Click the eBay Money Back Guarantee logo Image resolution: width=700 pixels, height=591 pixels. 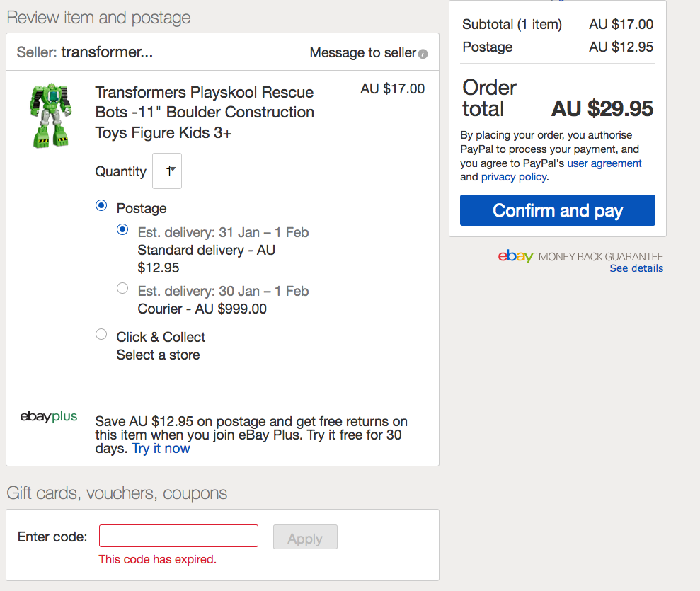tap(580, 256)
